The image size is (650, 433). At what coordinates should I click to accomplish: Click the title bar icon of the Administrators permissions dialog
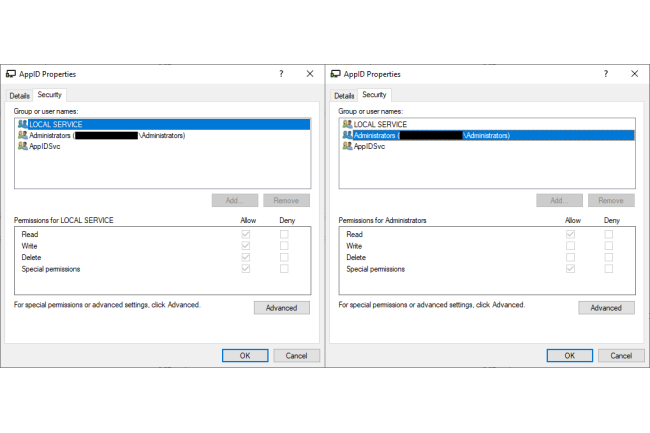[335, 74]
